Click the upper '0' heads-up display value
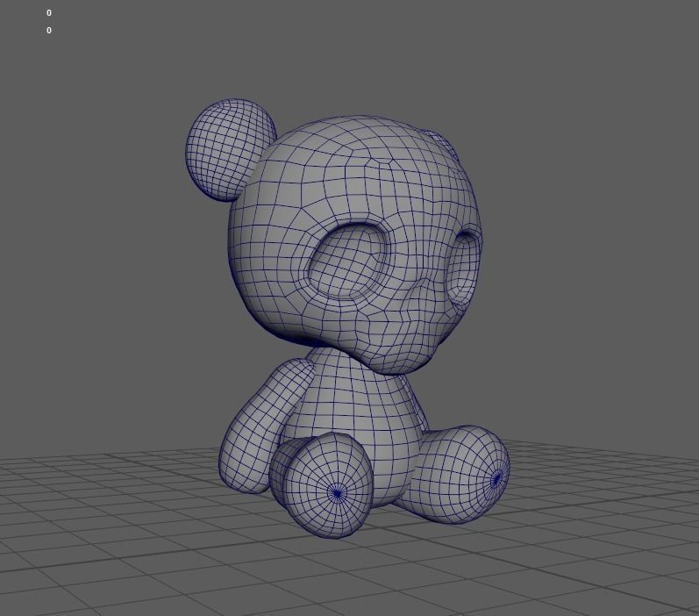Viewport: 699px width, 616px height. coord(49,13)
